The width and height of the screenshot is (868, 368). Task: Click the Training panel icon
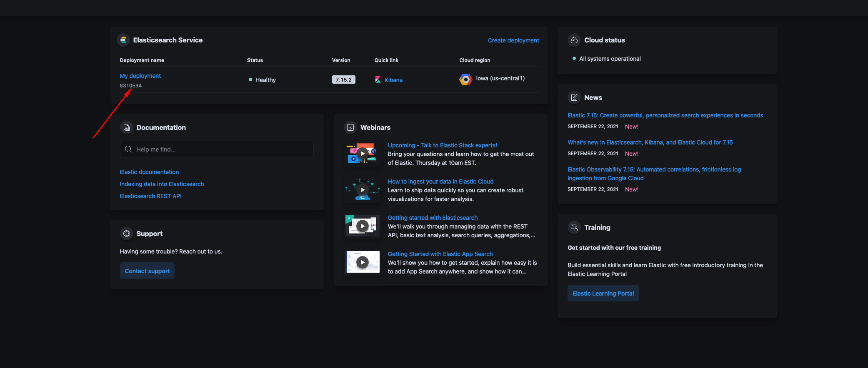(x=574, y=227)
